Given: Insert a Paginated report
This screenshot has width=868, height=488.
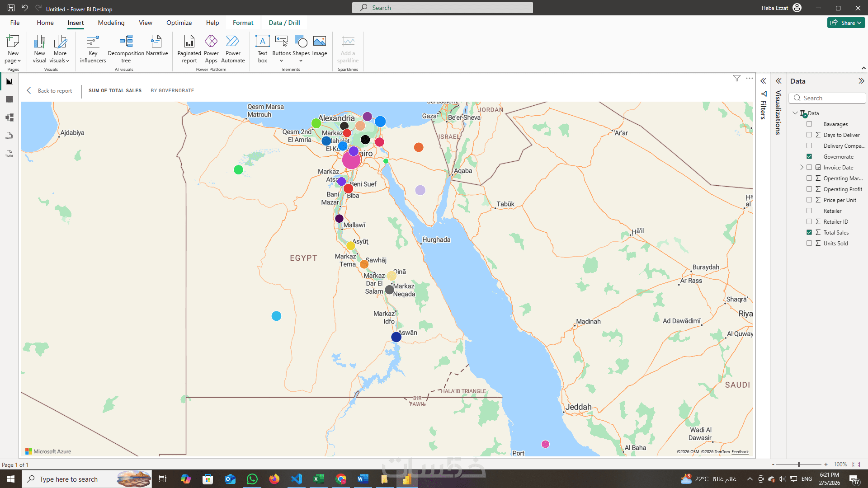Looking at the screenshot, I should [189, 49].
